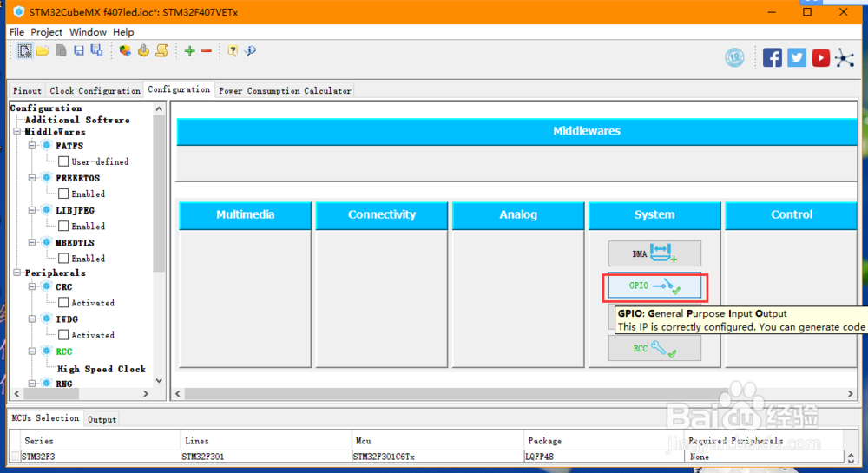Open the Project menu
The width and height of the screenshot is (868, 473).
pyautogui.click(x=47, y=32)
